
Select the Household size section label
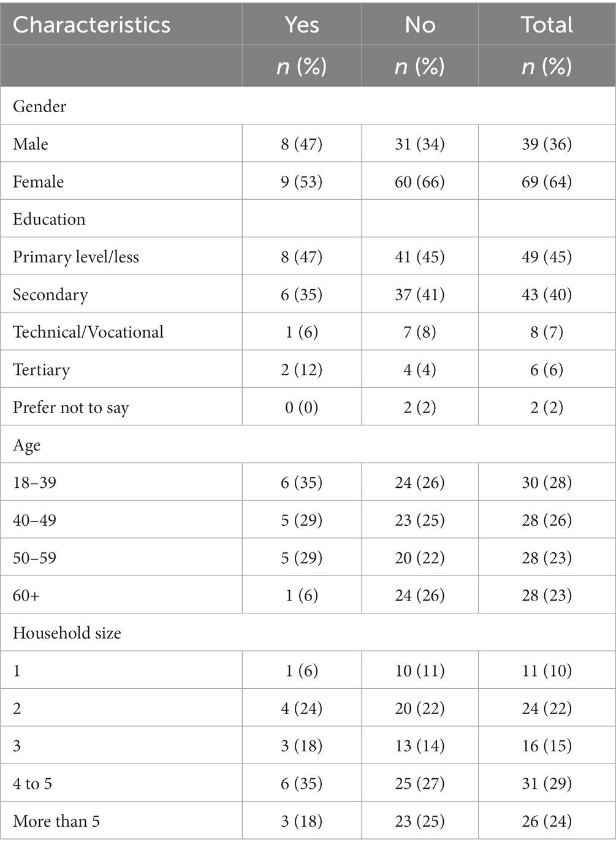click(x=67, y=632)
